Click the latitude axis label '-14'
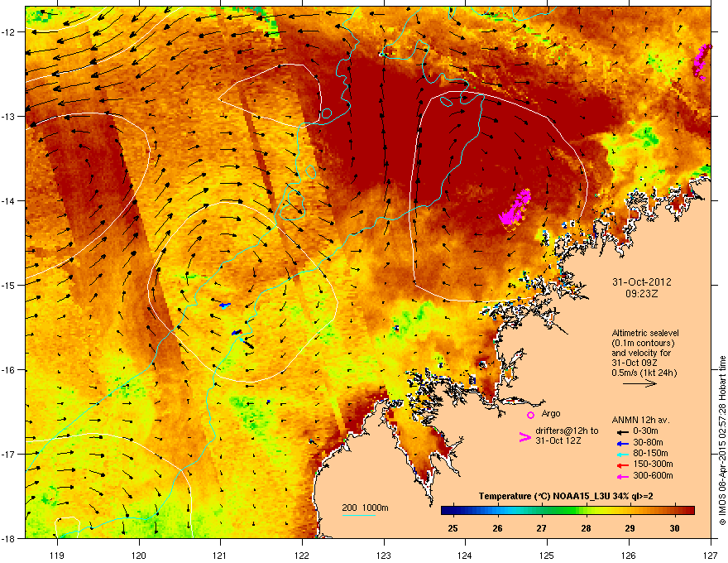 [x=8, y=201]
